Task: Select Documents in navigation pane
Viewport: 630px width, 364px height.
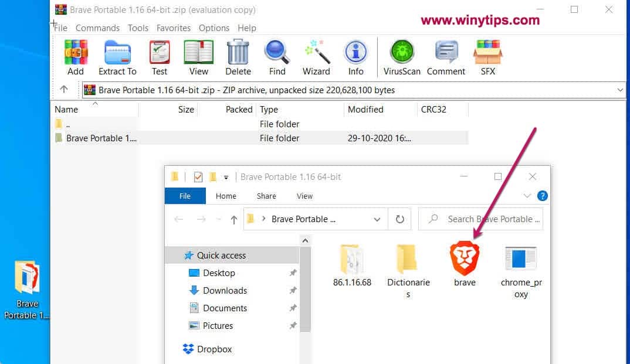Action: click(x=232, y=308)
